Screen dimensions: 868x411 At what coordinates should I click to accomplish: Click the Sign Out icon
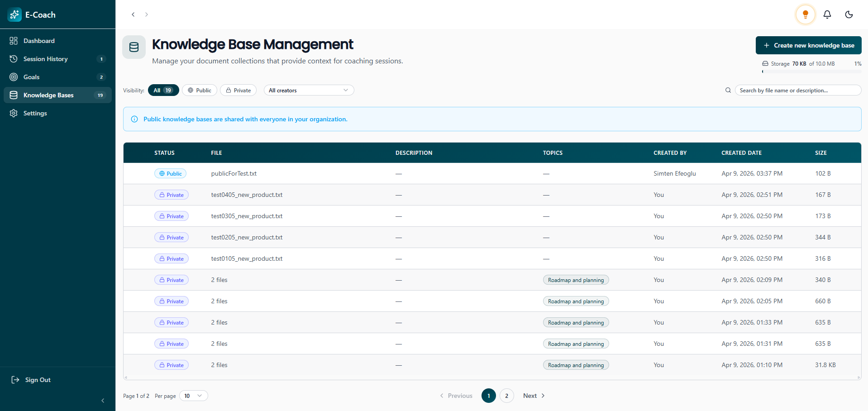(x=15, y=380)
